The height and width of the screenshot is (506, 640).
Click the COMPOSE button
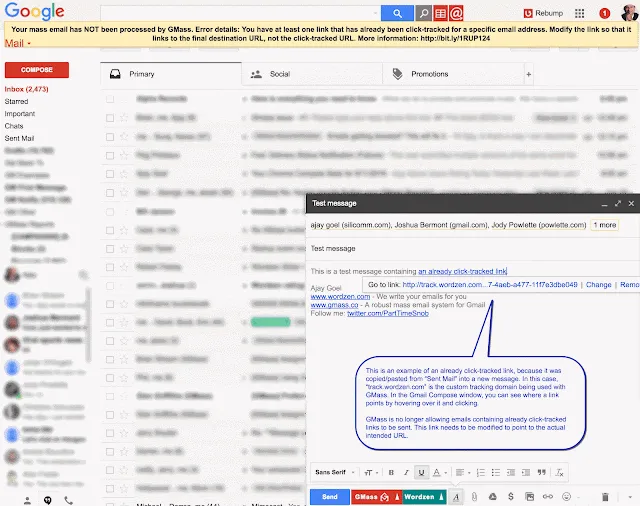click(37, 70)
